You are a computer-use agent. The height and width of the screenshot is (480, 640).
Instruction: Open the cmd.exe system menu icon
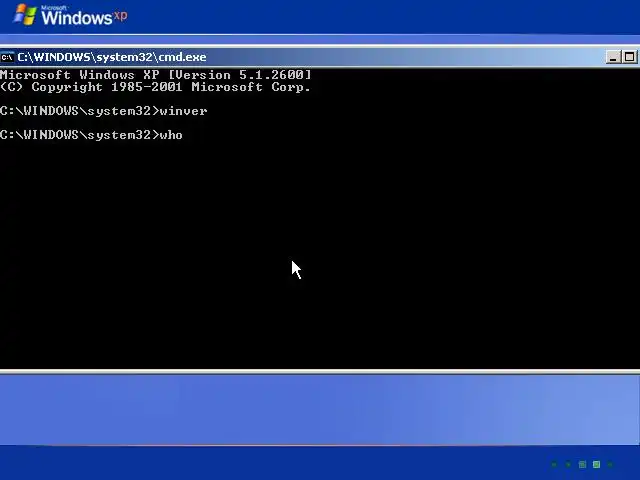click(x=7, y=57)
